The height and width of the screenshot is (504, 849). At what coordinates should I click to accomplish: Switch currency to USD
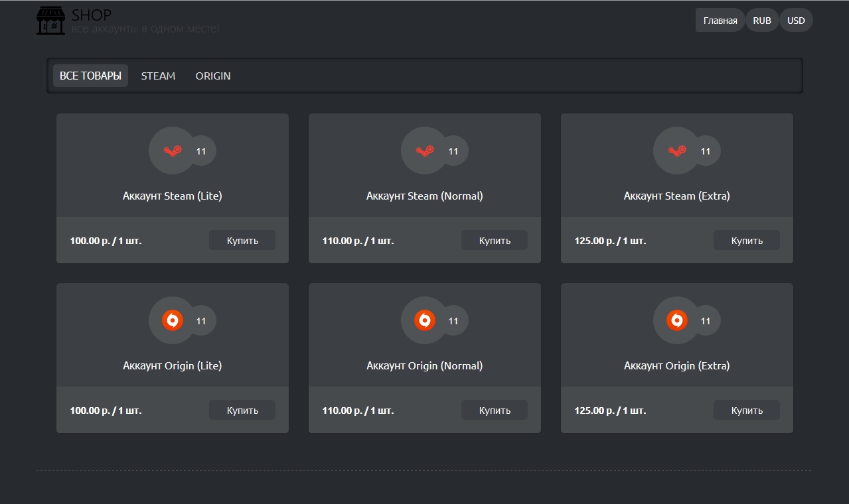coord(796,21)
